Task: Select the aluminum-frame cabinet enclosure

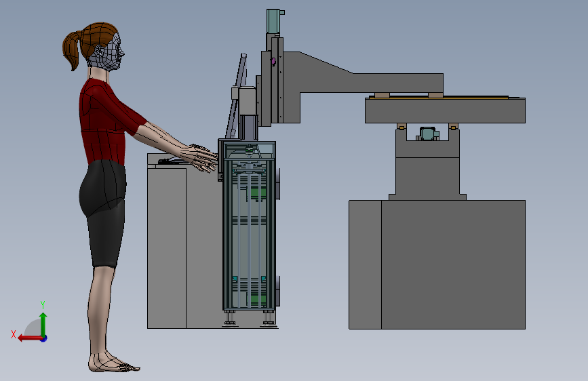Action: 250,226
